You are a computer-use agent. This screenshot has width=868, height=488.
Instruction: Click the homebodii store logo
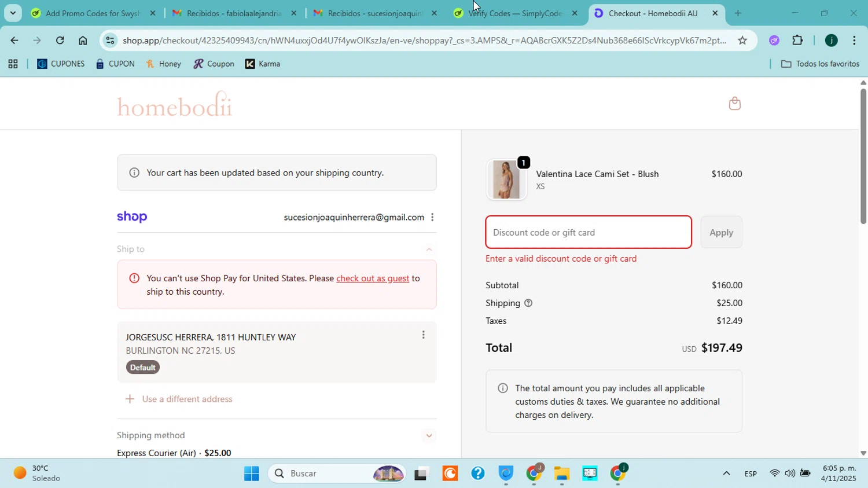click(175, 104)
